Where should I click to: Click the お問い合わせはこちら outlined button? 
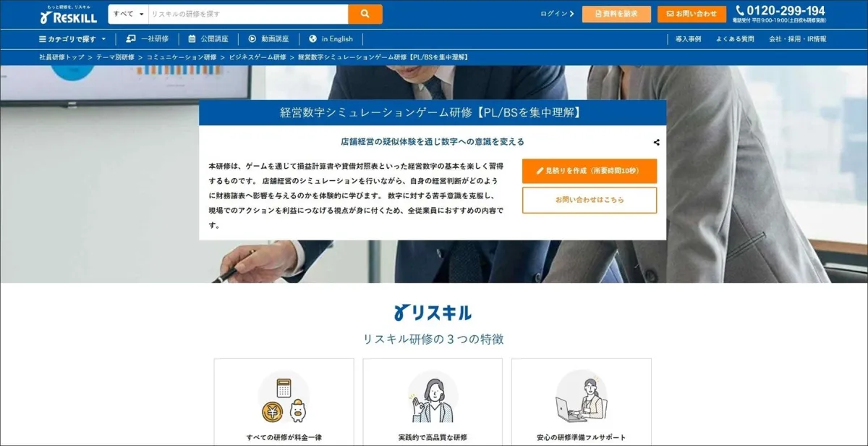[590, 200]
